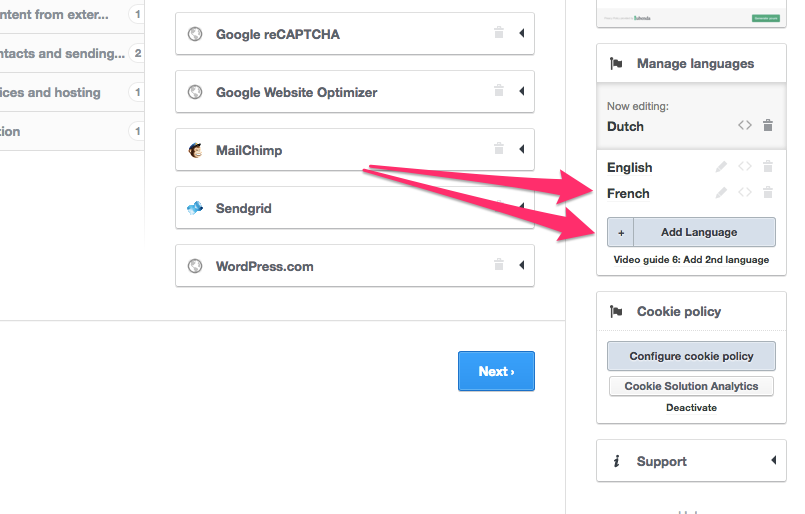Click embed code icon for Dutch
805x514 pixels.
(745, 126)
